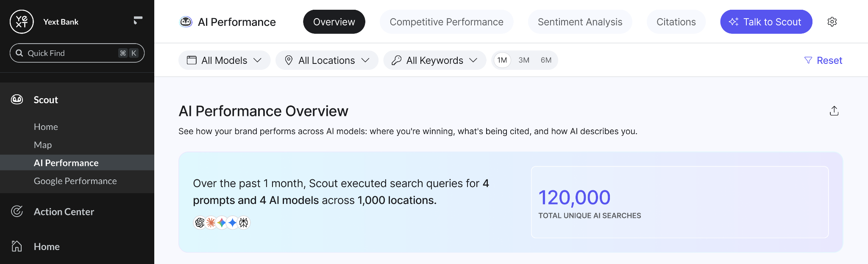868x264 pixels.
Task: Select the Overview tab
Action: tap(334, 22)
